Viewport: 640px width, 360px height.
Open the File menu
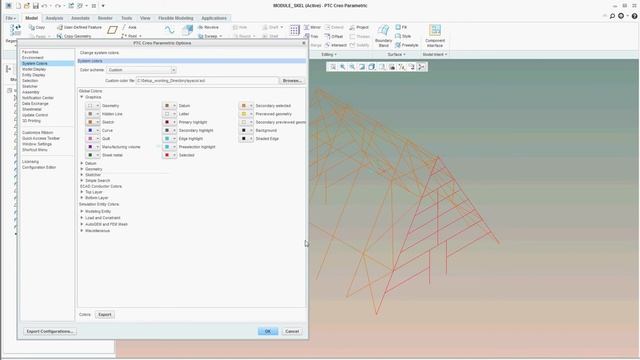11,18
